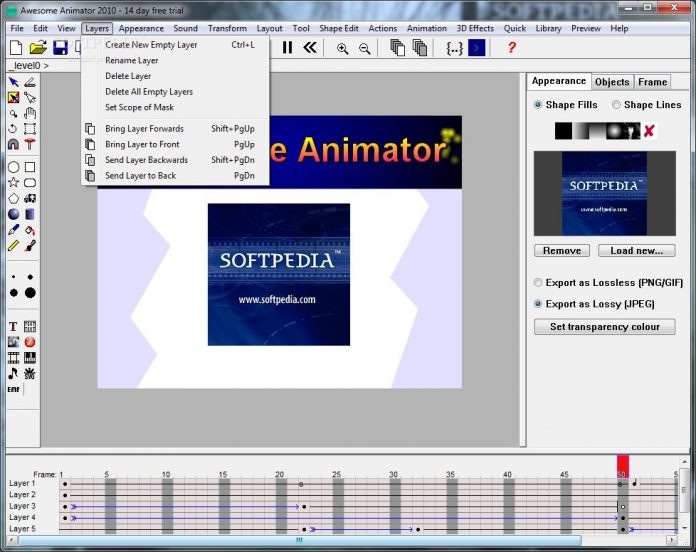This screenshot has height=552, width=696.
Task: Select the 3D cylinder tool
Action: (x=30, y=214)
